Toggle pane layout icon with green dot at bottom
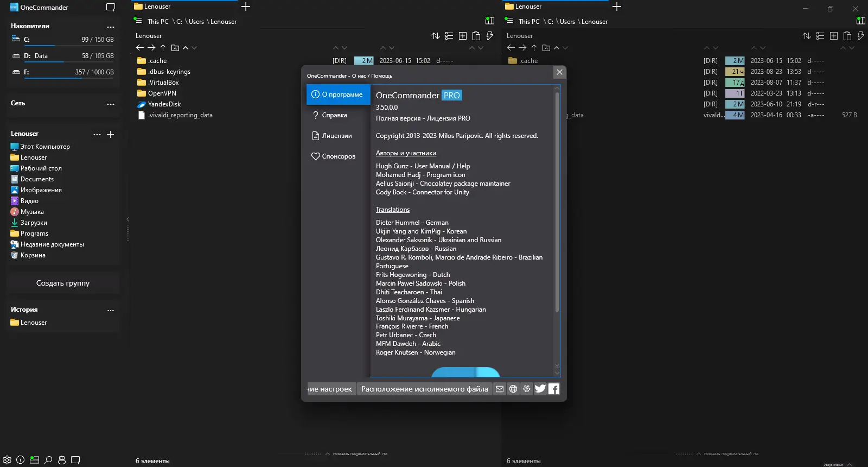Screen dimensions: 868x467 tap(35, 460)
